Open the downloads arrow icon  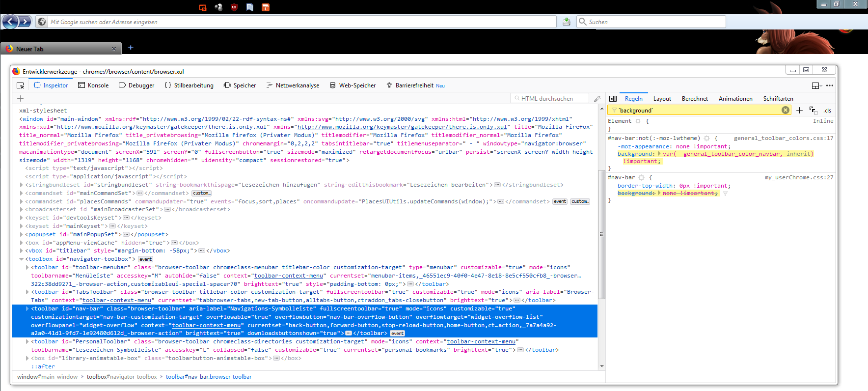[566, 22]
